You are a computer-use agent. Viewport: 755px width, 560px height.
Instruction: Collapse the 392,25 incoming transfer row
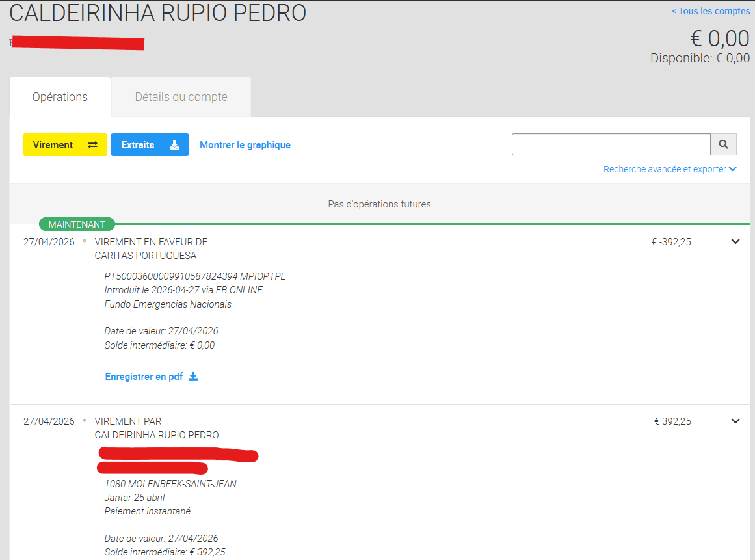[735, 421]
